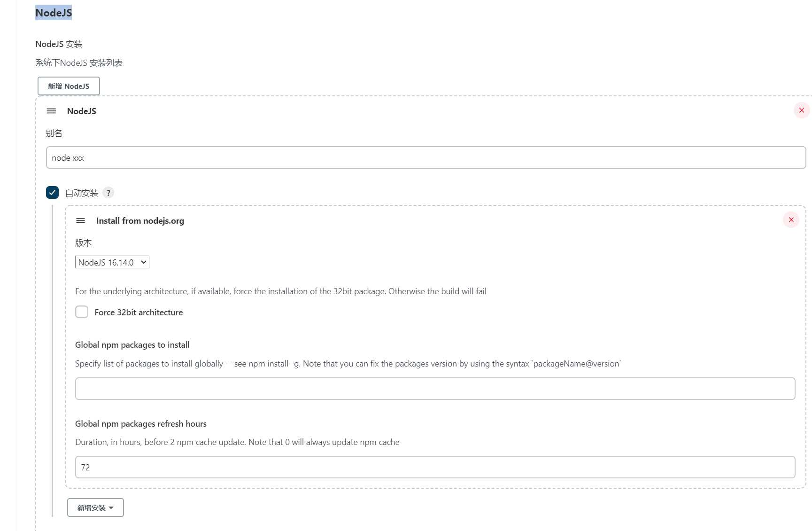The width and height of the screenshot is (812, 531).
Task: Remove the Install from nodejs.org installer
Action: pyautogui.click(x=791, y=219)
